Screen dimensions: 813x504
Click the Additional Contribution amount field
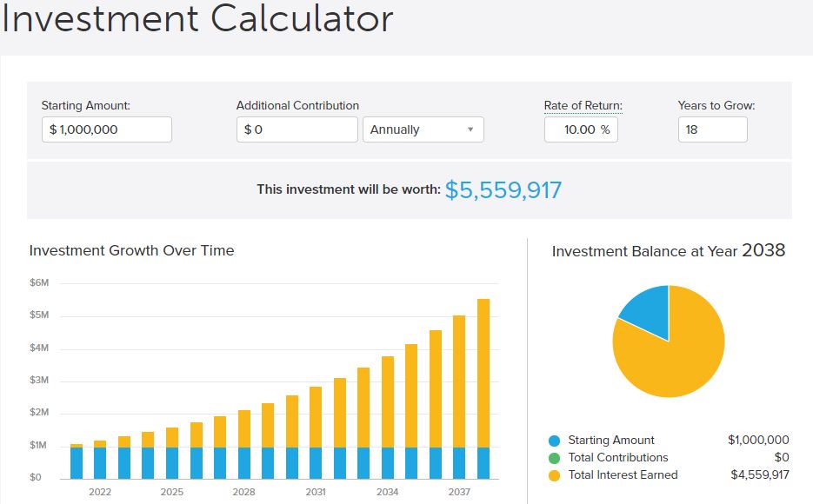point(297,129)
